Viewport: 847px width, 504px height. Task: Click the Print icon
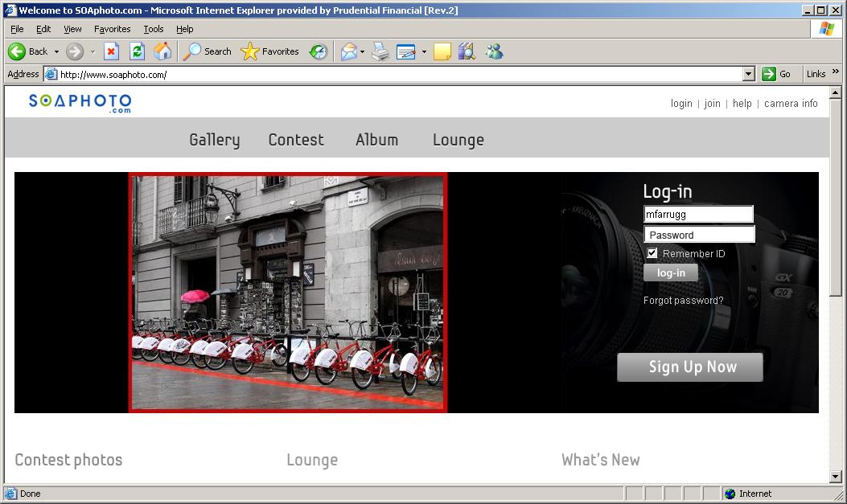point(380,51)
